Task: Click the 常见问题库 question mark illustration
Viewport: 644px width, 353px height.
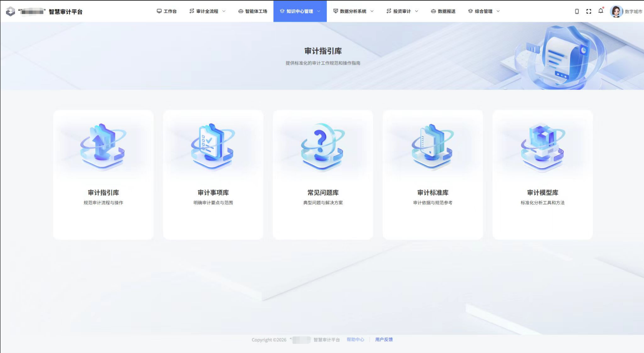Action: tap(323, 147)
